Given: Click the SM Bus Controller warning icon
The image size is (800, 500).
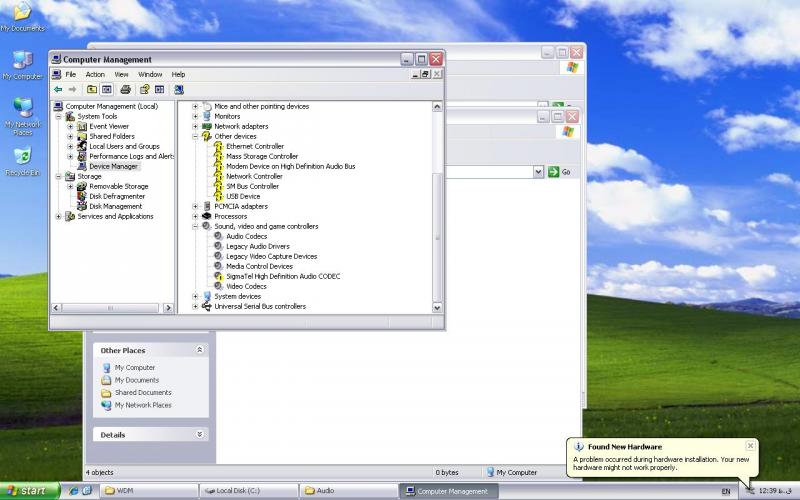Looking at the screenshot, I should coord(218,187).
